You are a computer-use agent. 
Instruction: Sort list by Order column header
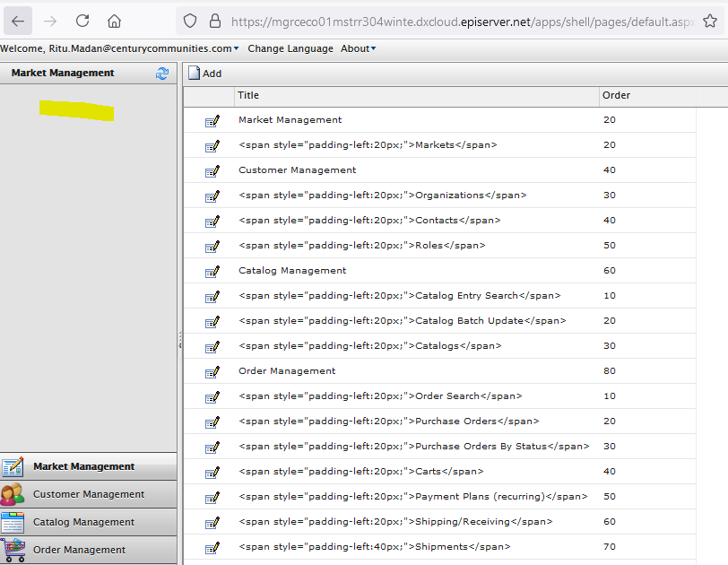[x=616, y=95]
